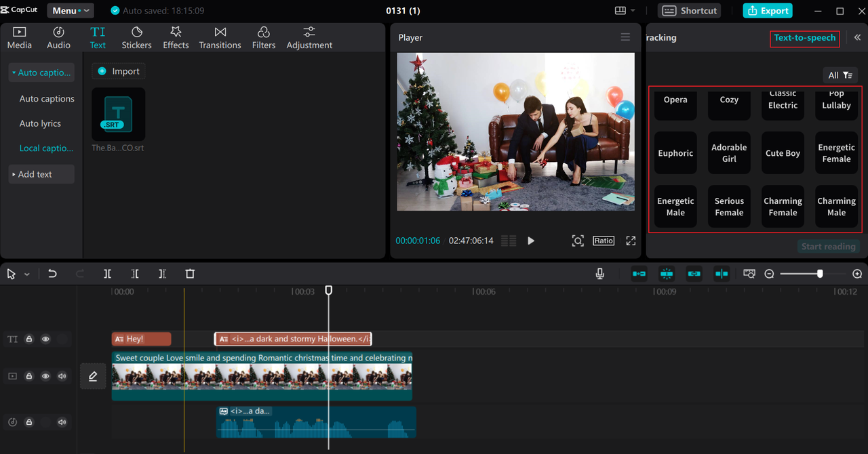
Task: Toggle auto snapping on timeline
Action: (667, 274)
